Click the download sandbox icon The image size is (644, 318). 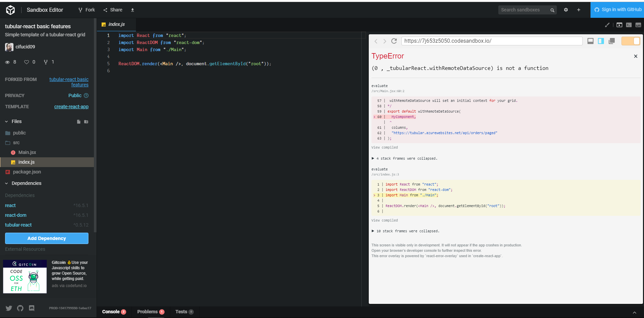pos(133,10)
